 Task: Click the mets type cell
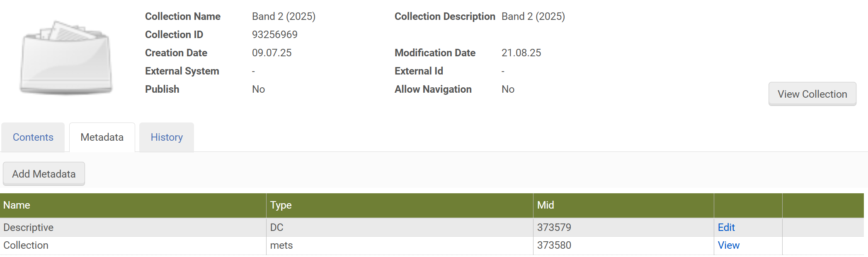281,245
